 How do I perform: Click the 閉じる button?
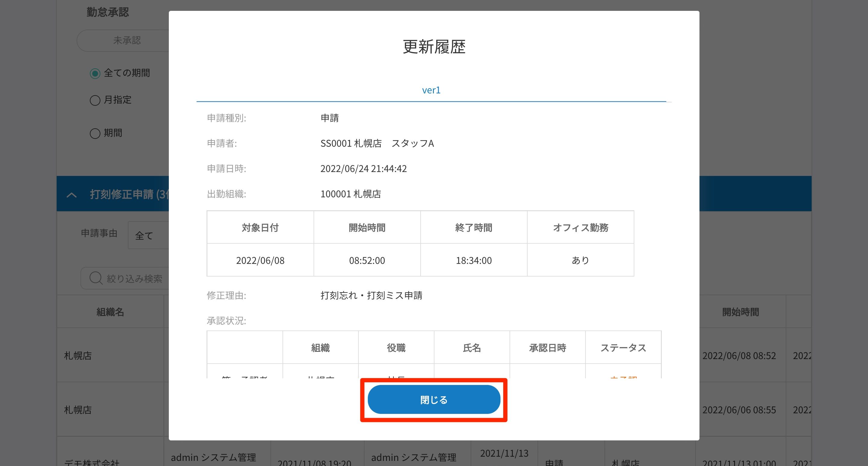(x=434, y=400)
